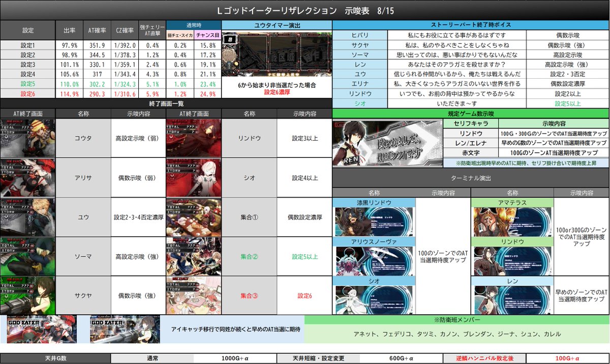Click the 赤文字 row label

(x=471, y=153)
